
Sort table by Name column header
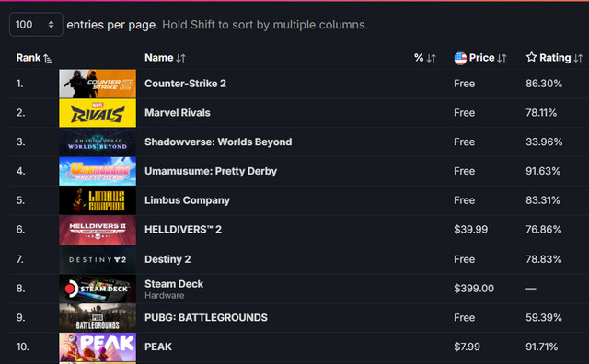[166, 58]
